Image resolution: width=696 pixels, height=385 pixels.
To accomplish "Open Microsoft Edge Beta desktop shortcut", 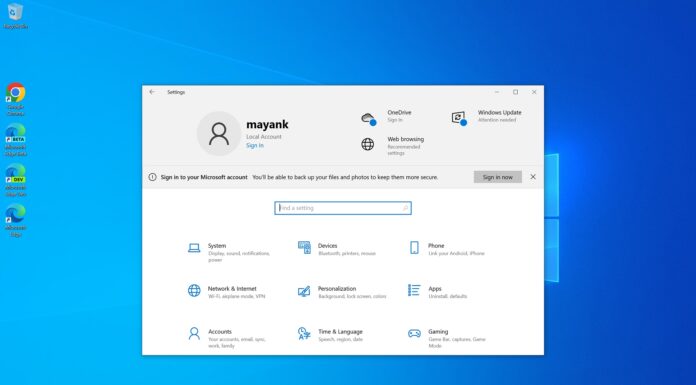I will point(16,140).
